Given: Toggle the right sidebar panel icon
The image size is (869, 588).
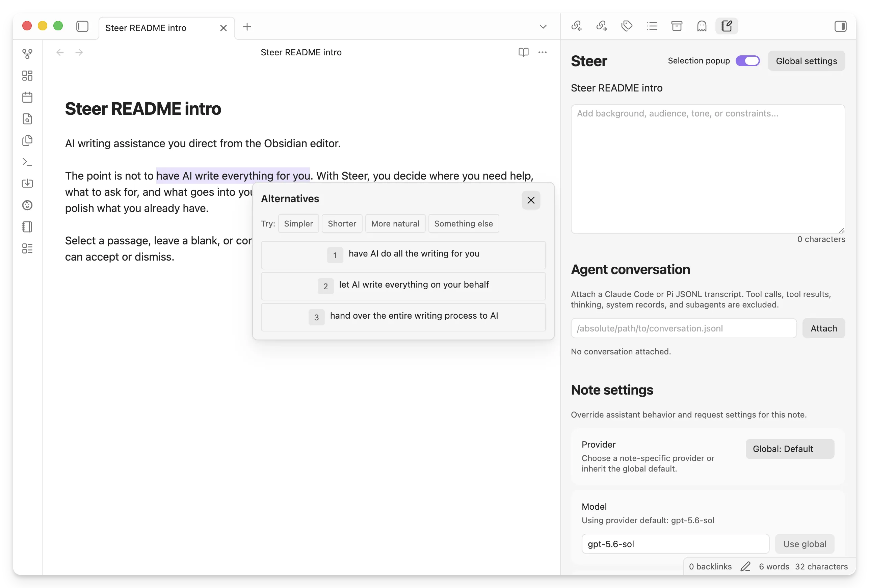Looking at the screenshot, I should pyautogui.click(x=840, y=27).
